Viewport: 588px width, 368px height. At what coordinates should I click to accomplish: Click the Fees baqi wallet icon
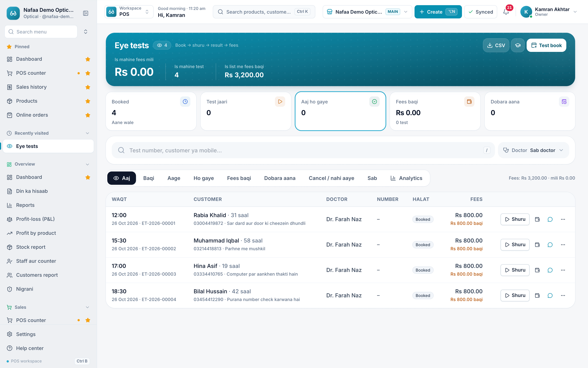pyautogui.click(x=469, y=102)
